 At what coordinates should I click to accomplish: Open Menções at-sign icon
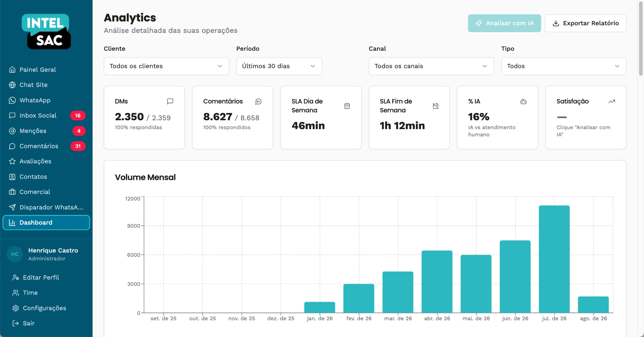click(12, 131)
